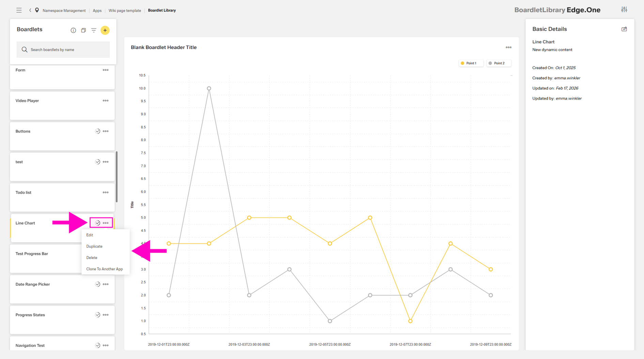Expand the chart boardlet three-dot menu
This screenshot has height=359, width=644.
[x=508, y=47]
